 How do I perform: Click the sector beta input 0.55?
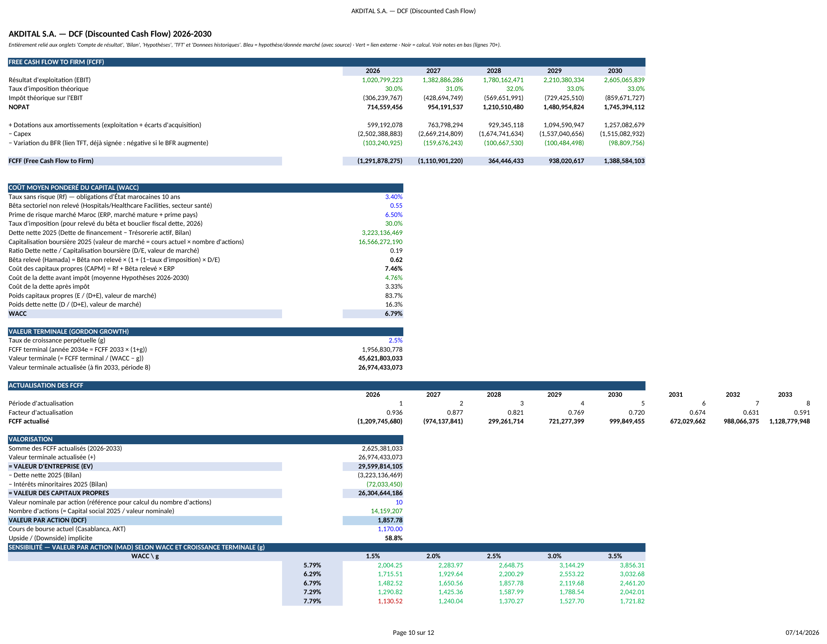pyautogui.click(x=396, y=206)
